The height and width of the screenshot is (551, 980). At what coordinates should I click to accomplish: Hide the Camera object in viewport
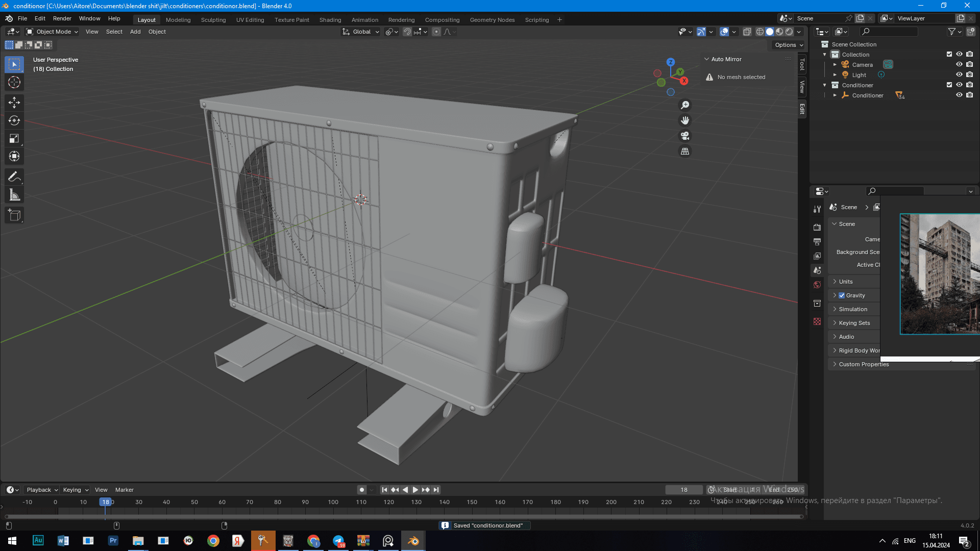(959, 65)
